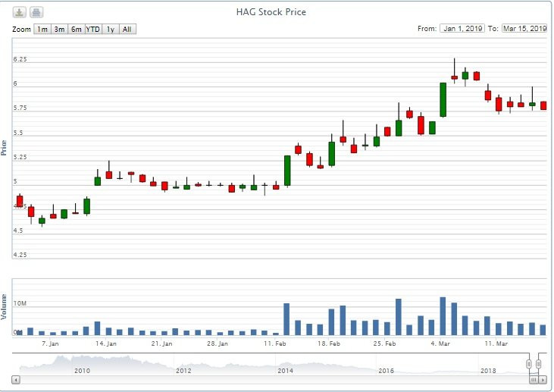Click the navigator right scroll arrow
The image size is (554, 392).
click(x=543, y=379)
